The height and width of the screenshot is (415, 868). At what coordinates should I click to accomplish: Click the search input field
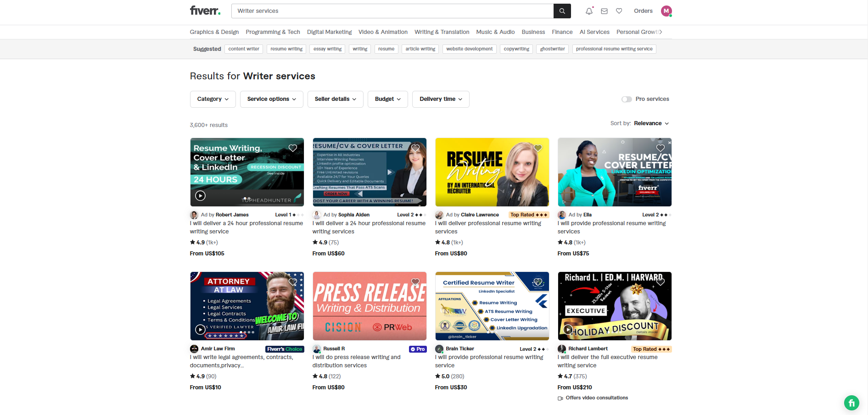coord(392,11)
